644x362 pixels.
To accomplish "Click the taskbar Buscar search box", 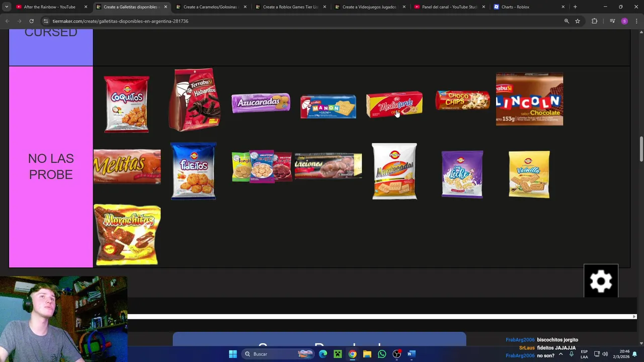I will (x=278, y=354).
